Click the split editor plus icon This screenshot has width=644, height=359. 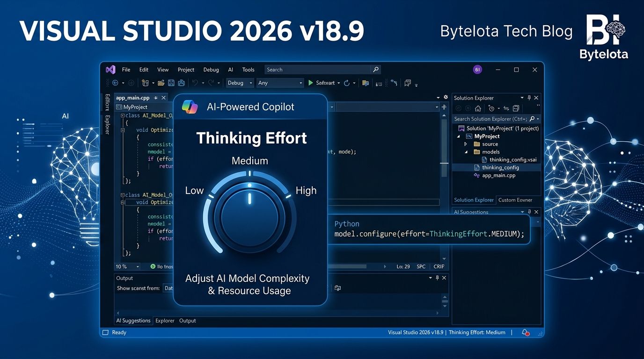coord(444,107)
